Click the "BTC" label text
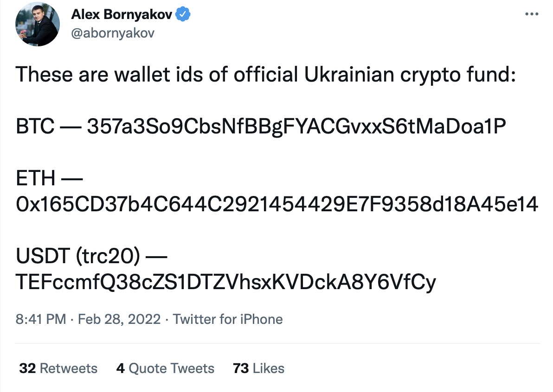Screen dimensions: 553x392 [35, 126]
